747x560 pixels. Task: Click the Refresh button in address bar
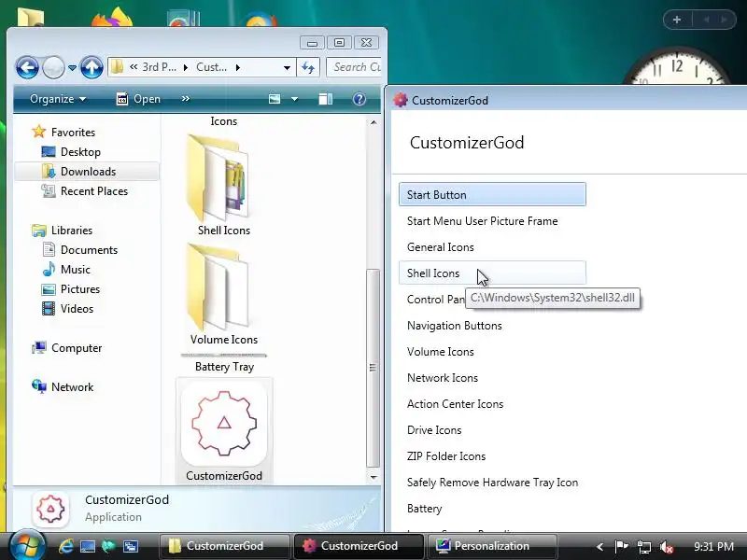[x=308, y=67]
